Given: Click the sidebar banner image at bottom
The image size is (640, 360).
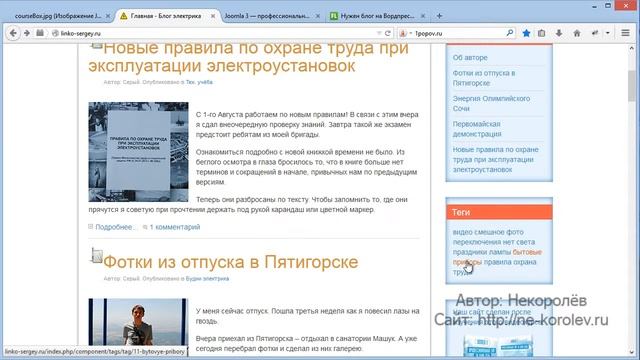Looking at the screenshot, I should click(x=498, y=346).
